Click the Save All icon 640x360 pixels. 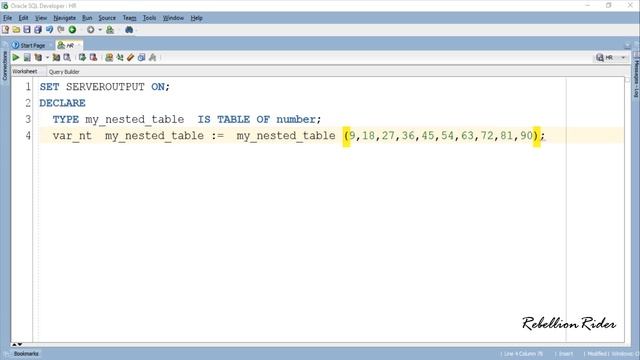coord(38,30)
